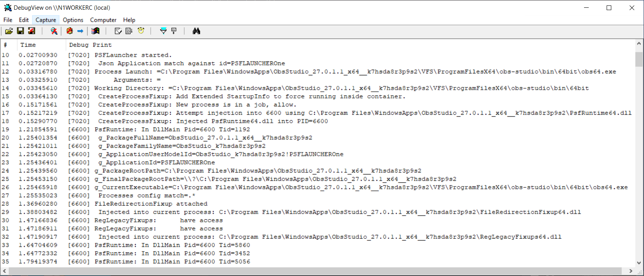Toggle the Log to File toolbar icon
This screenshot has width=644, height=276.
(x=32, y=31)
